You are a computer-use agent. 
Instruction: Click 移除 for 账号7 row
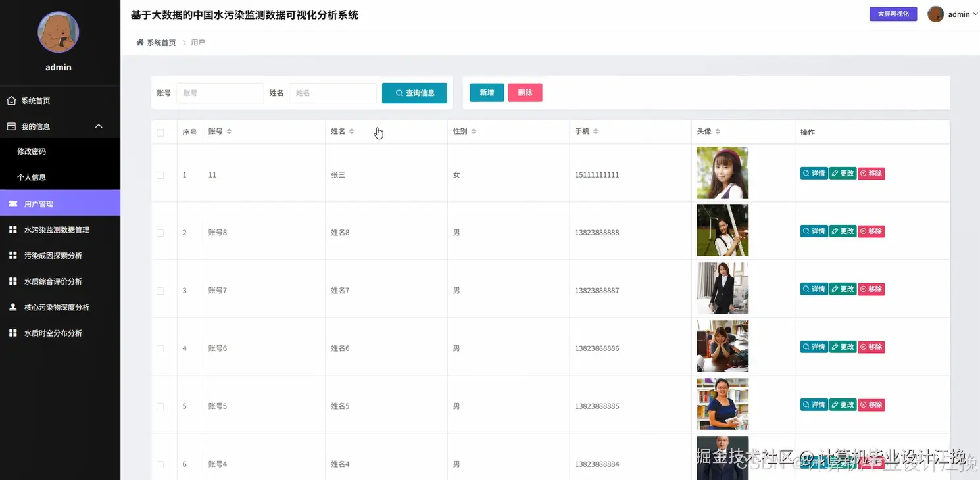click(x=871, y=289)
